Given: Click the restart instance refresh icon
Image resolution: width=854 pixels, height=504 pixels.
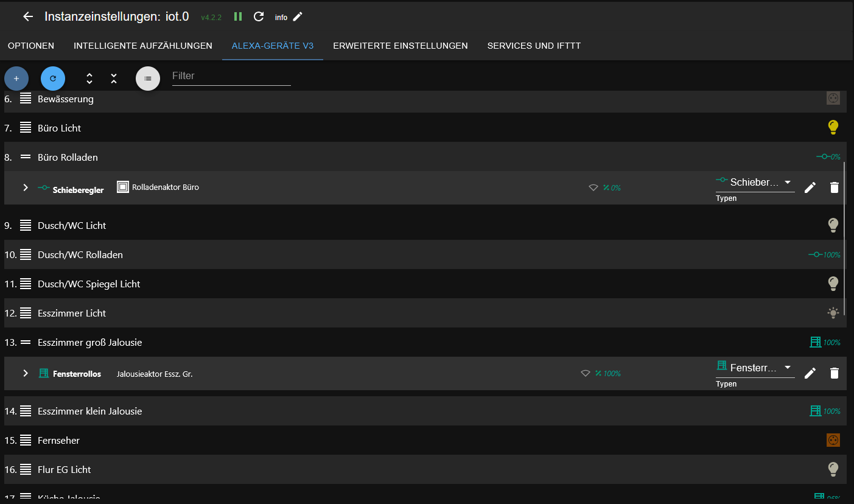Looking at the screenshot, I should click(x=259, y=16).
